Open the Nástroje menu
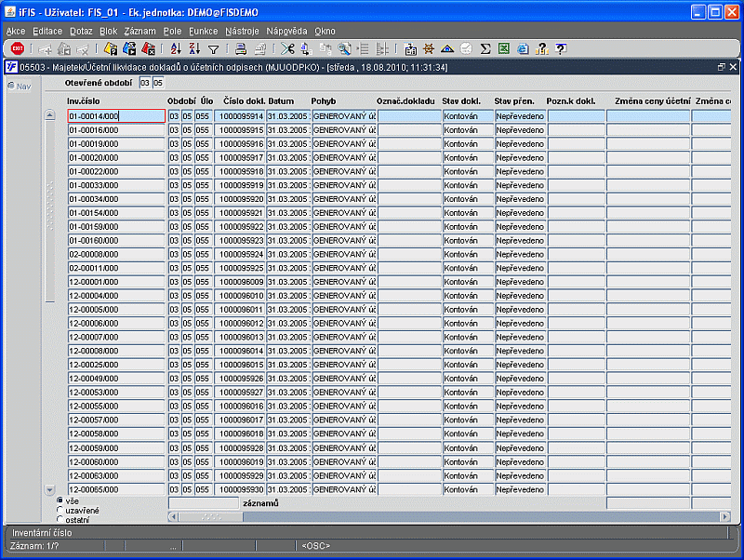The image size is (744, 560). pyautogui.click(x=242, y=32)
